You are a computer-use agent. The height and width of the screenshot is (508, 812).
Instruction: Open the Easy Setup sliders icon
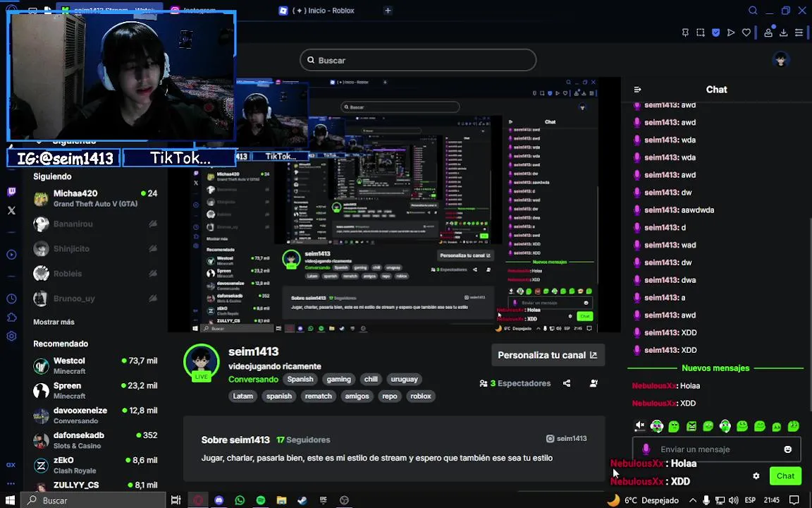[x=799, y=32]
